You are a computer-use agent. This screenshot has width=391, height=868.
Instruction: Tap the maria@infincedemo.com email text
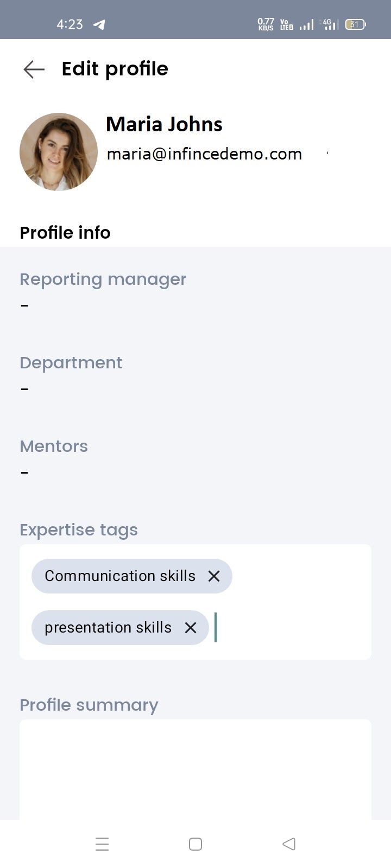(x=204, y=154)
